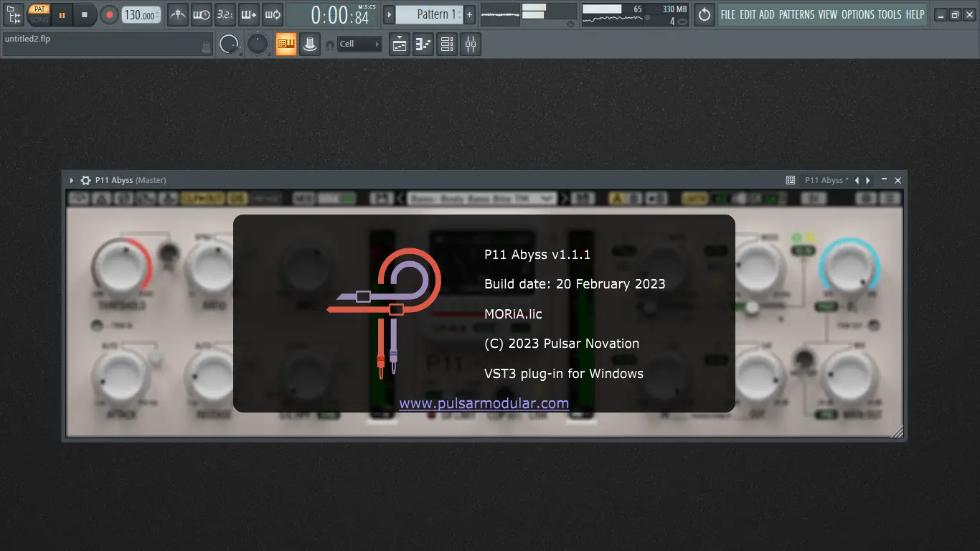Open the OPTIONS menu
Screen dimensions: 980x551
coord(858,14)
